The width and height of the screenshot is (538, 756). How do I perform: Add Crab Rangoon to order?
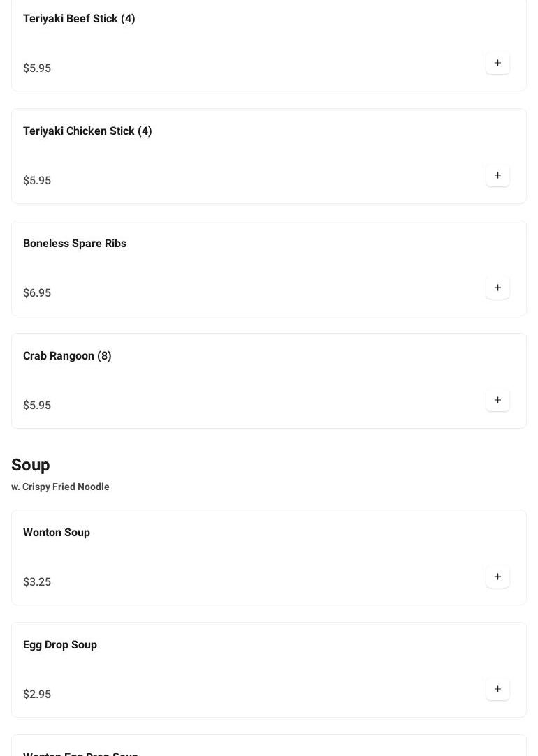click(x=497, y=401)
